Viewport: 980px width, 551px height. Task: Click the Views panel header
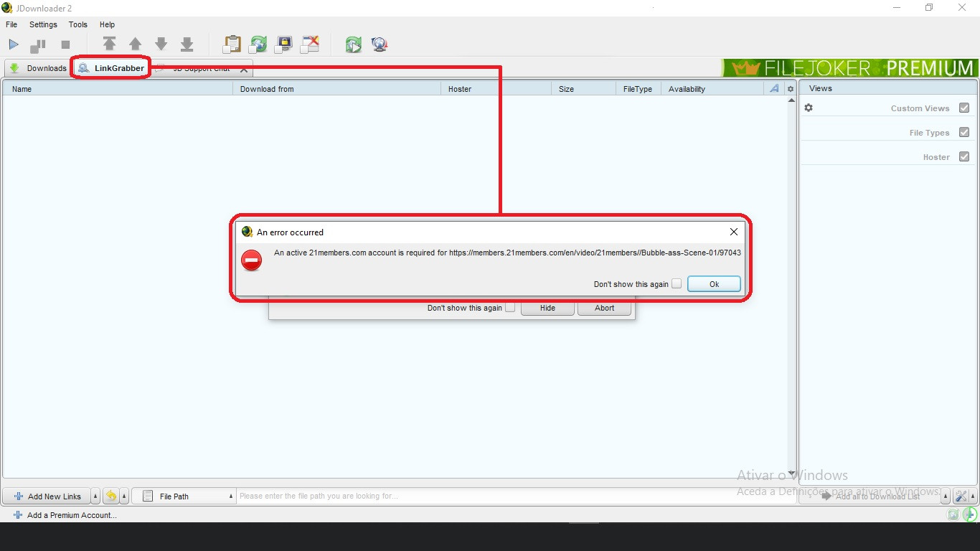click(889, 88)
